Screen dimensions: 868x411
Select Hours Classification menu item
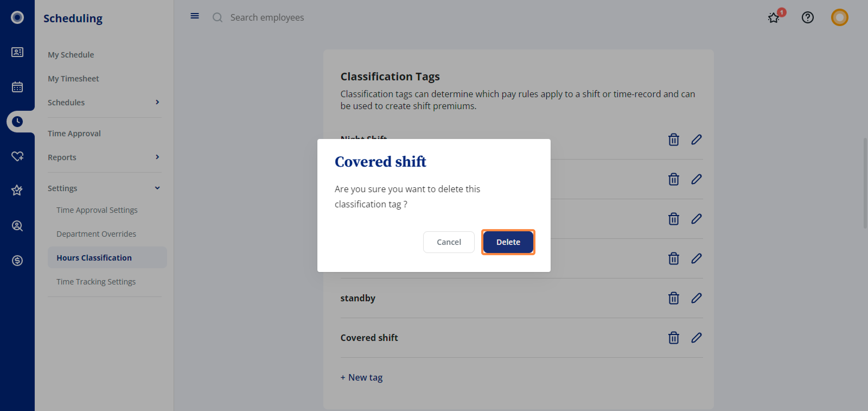(x=107, y=258)
